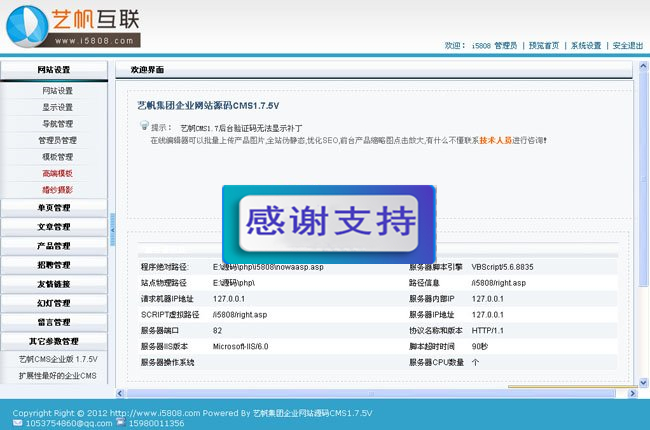Click SCRIPT虚拟路径 value /i5808/right.asp

240,315
